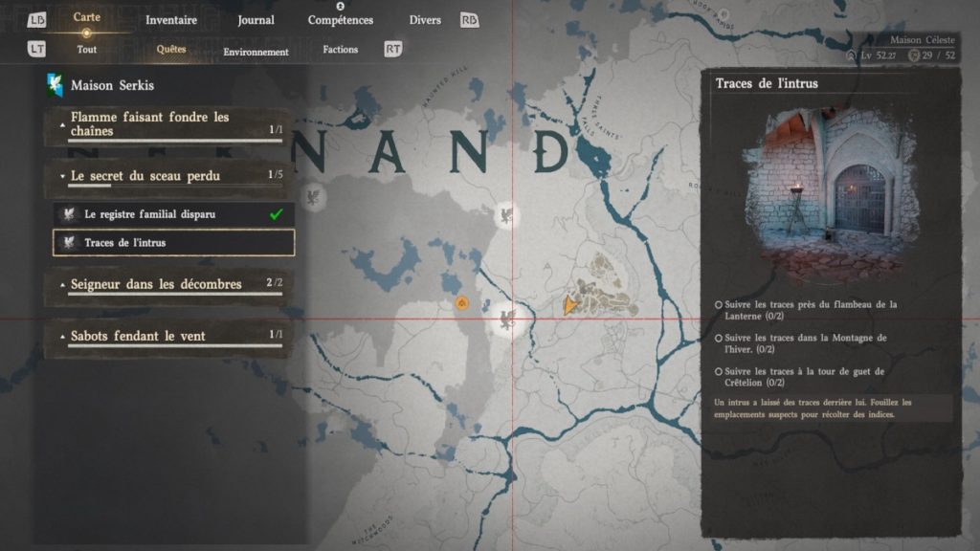
Task: Filter the map by Environnement
Action: coord(256,52)
